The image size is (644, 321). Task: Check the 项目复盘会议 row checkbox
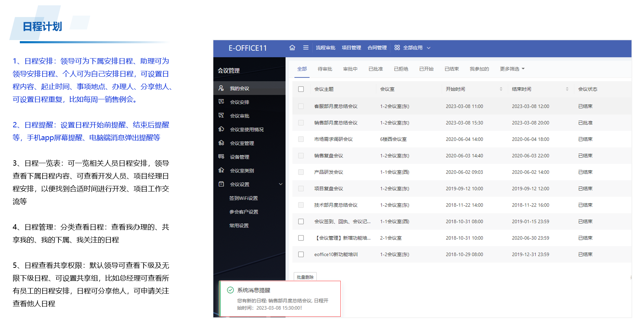(301, 188)
